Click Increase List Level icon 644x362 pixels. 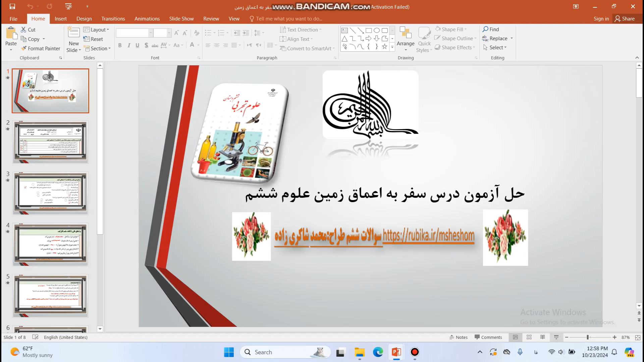[x=246, y=33]
